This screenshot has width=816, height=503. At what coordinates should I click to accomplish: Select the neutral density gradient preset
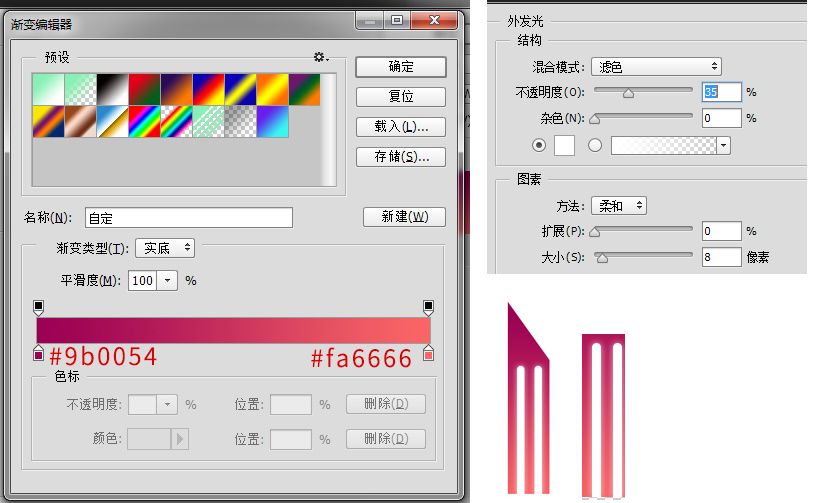point(240,122)
